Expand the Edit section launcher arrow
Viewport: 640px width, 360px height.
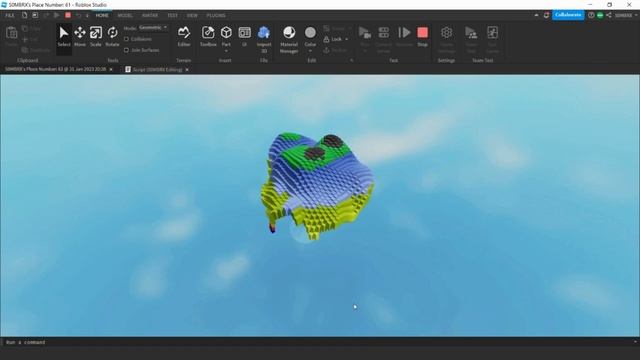point(351,60)
